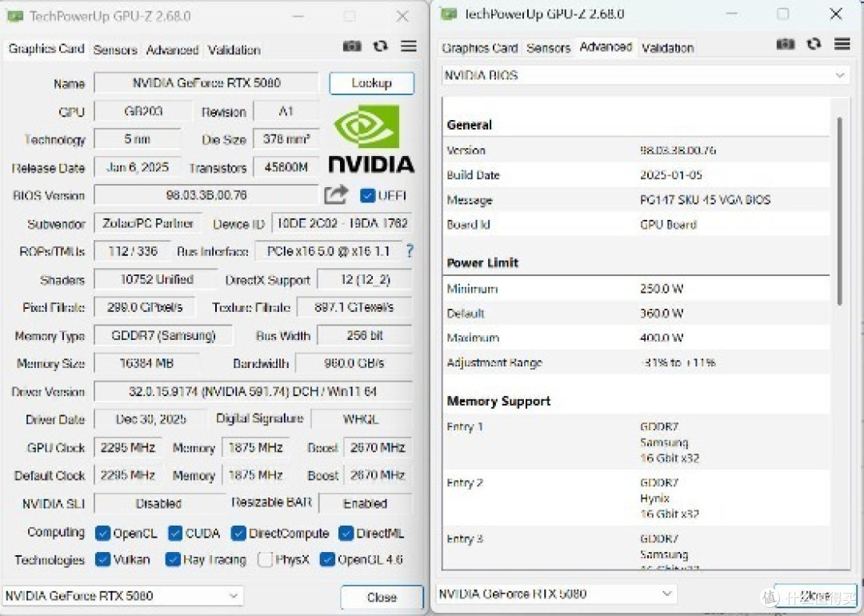The height and width of the screenshot is (616, 864).
Task: Click the Minimum power limit 250.0 W
Action: [x=662, y=288]
